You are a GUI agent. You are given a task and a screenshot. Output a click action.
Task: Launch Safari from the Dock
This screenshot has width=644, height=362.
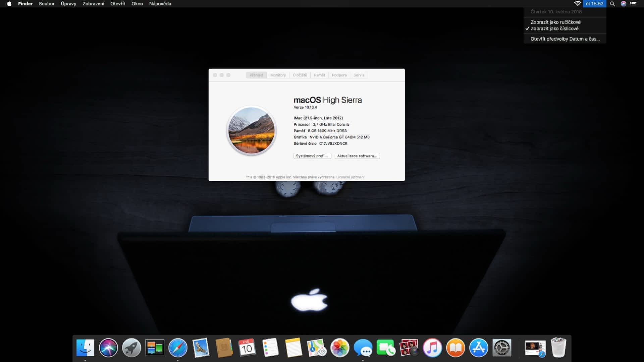click(x=178, y=348)
